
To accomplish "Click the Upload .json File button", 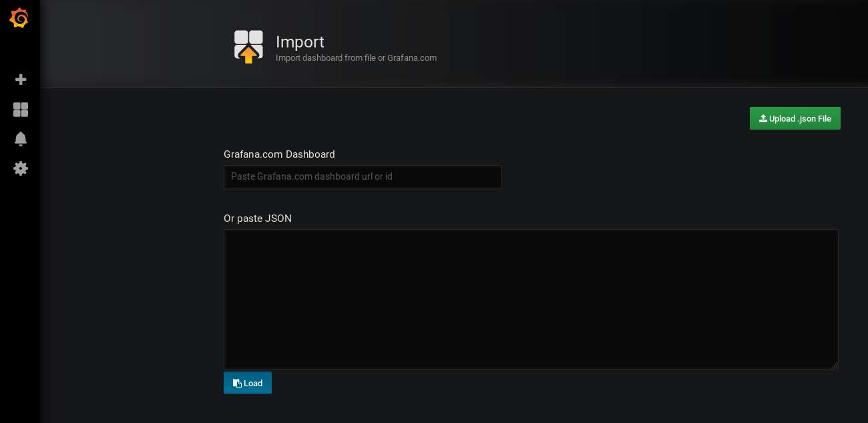I will pyautogui.click(x=795, y=118).
